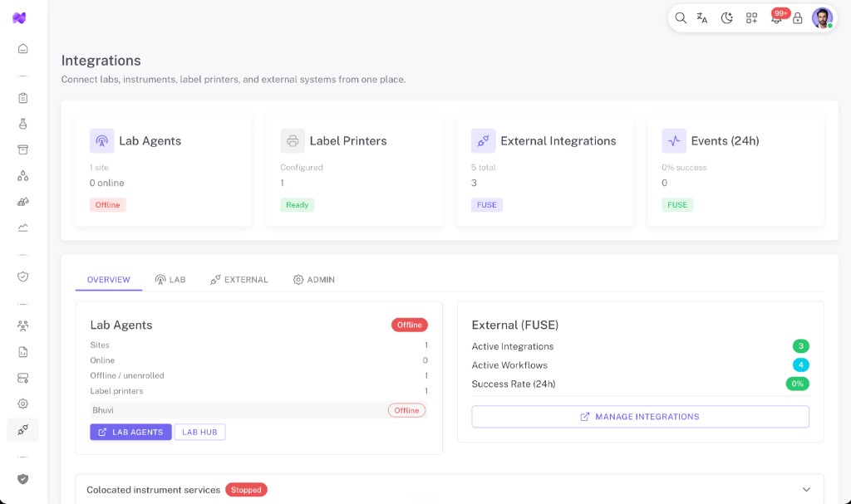Click the outlined Offline badge next to Bhuvi

click(x=406, y=411)
